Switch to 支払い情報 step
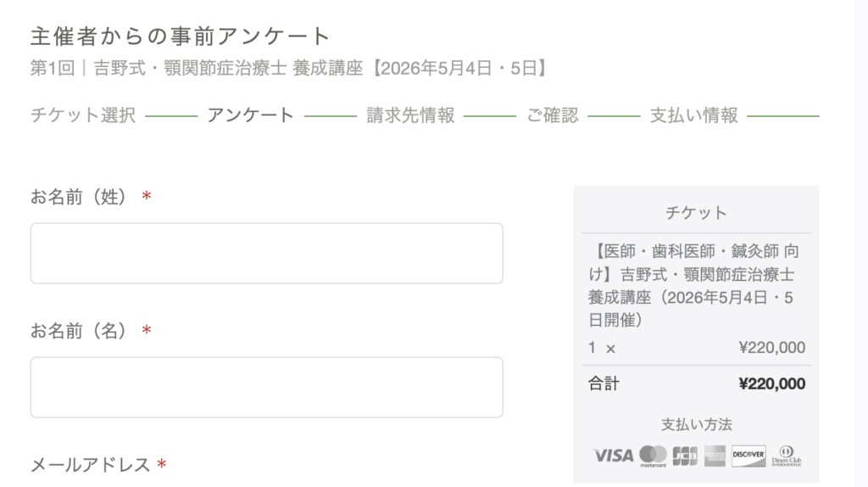 pos(693,115)
